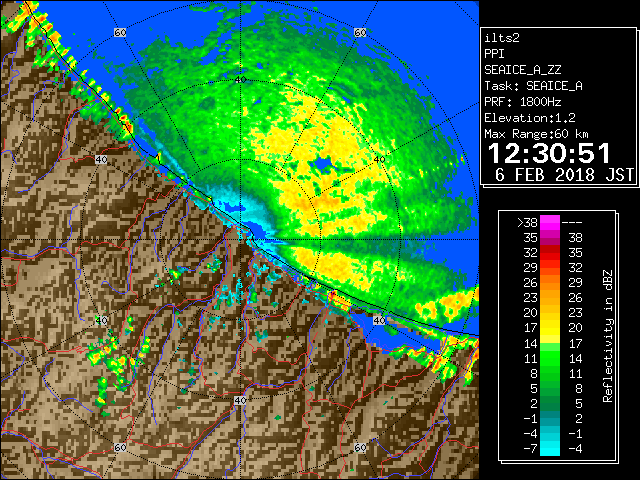Screen dimensions: 640x480
Task: Click the 38 legend value
Action: click(x=575, y=238)
